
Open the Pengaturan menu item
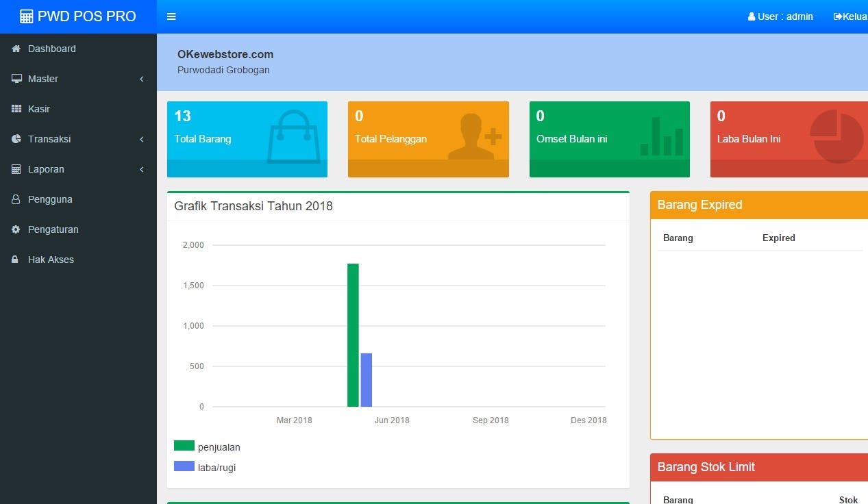point(78,229)
